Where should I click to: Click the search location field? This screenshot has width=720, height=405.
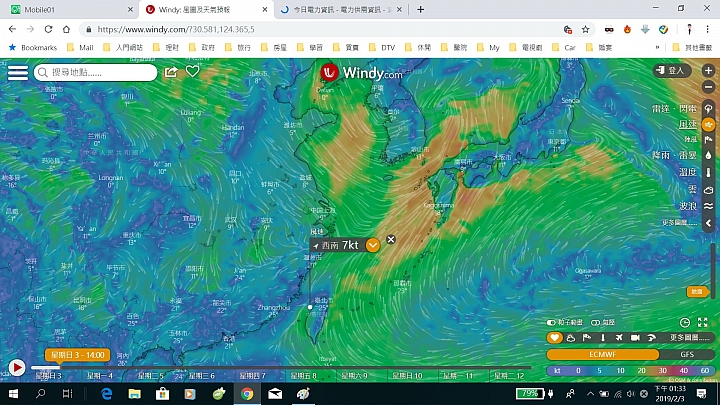coord(96,73)
